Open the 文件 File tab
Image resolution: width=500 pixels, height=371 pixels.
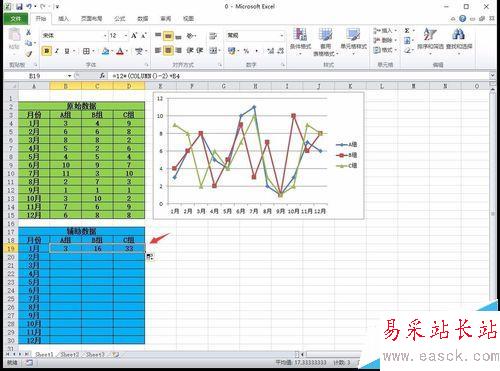pos(16,19)
